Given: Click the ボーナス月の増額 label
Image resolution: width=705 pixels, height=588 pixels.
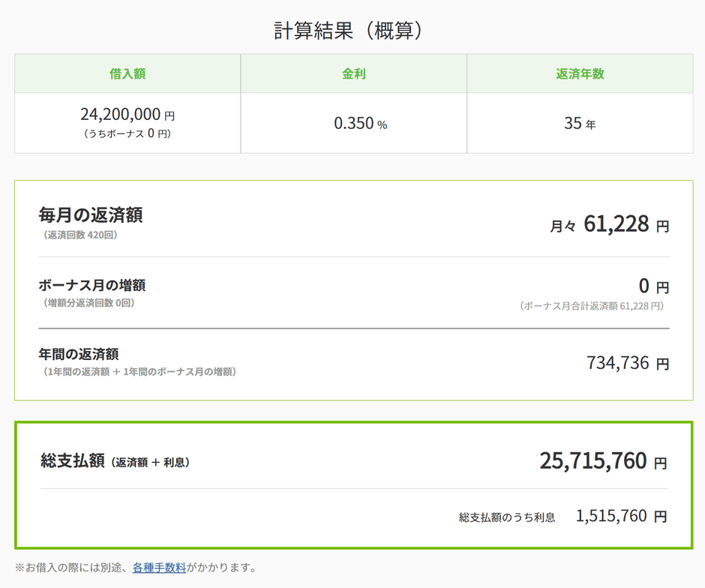Looking at the screenshot, I should 91,285.
